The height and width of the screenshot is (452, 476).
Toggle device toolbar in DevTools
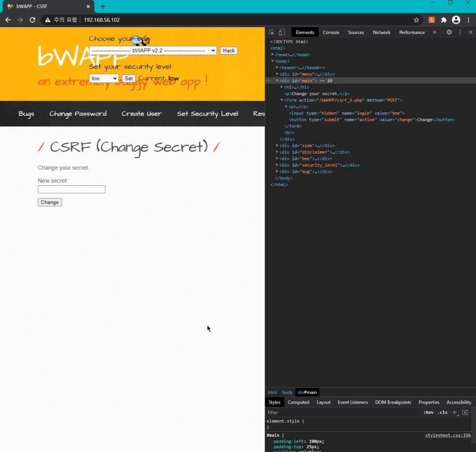coord(282,32)
